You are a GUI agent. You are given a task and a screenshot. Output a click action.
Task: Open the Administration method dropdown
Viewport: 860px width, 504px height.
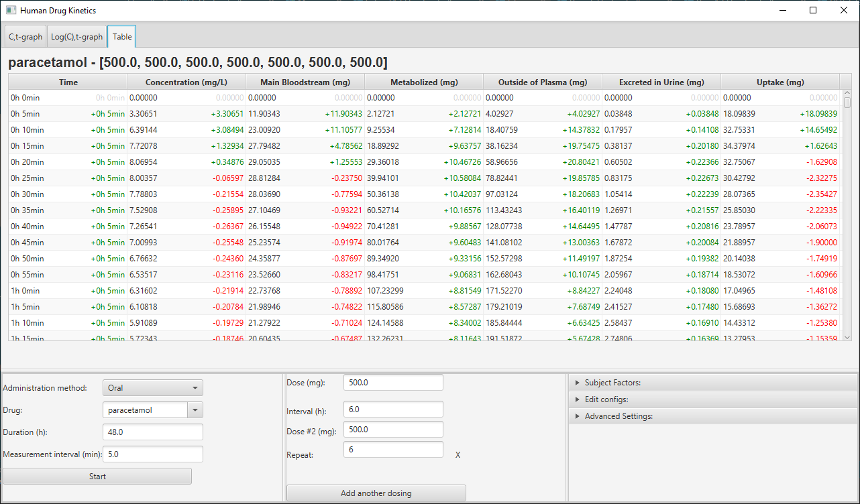coord(152,387)
